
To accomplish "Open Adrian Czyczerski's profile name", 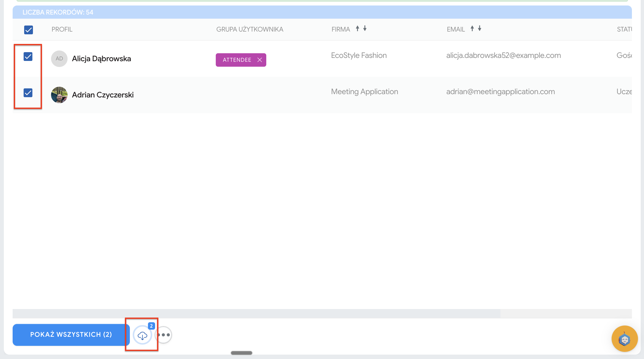I will pos(103,95).
